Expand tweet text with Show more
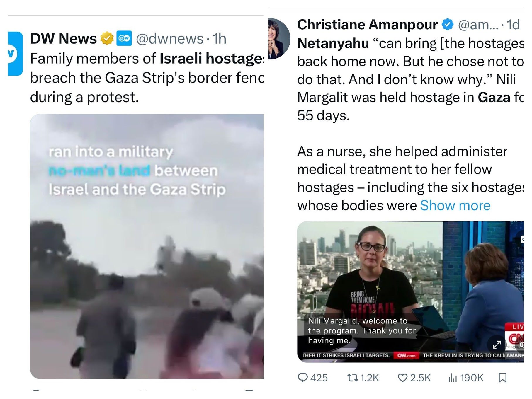The width and height of the screenshot is (532, 399). pyautogui.click(x=455, y=205)
